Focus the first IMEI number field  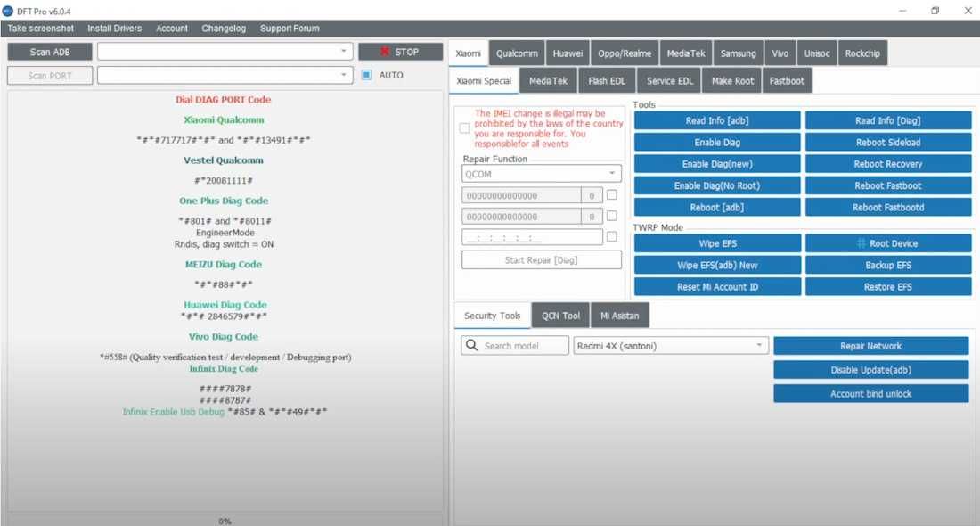[x=521, y=195]
